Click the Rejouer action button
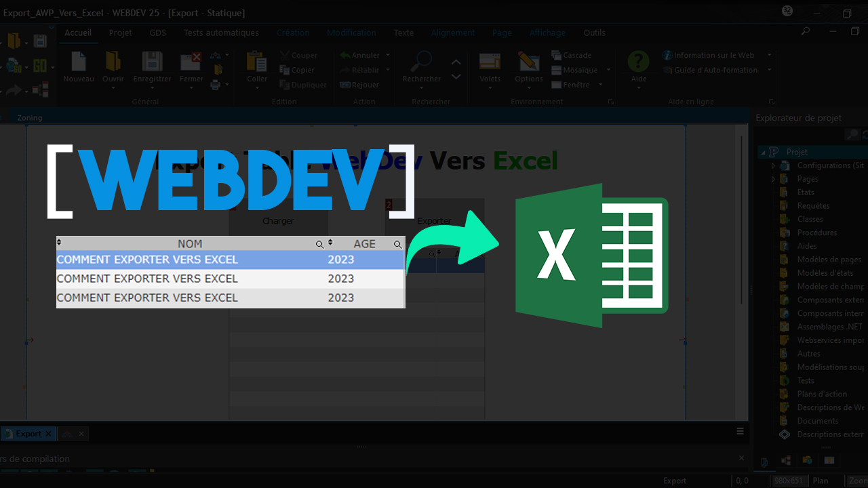 coord(359,85)
